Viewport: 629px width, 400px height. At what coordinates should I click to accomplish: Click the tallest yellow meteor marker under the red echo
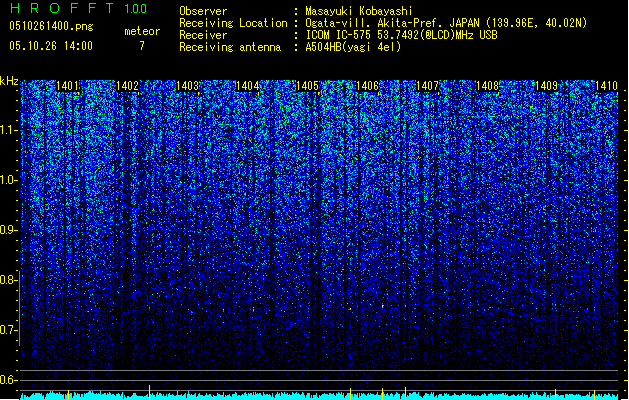(150, 392)
